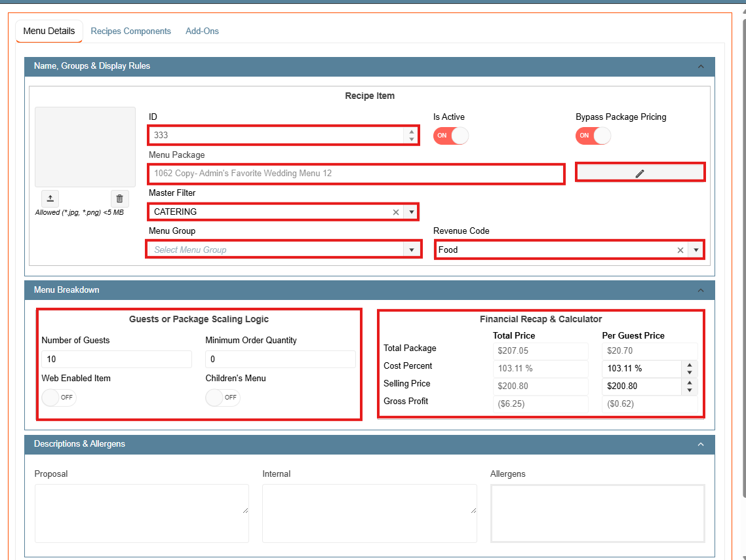Click the CATERING master filter value
The height and width of the screenshot is (560, 746).
pyautogui.click(x=175, y=212)
